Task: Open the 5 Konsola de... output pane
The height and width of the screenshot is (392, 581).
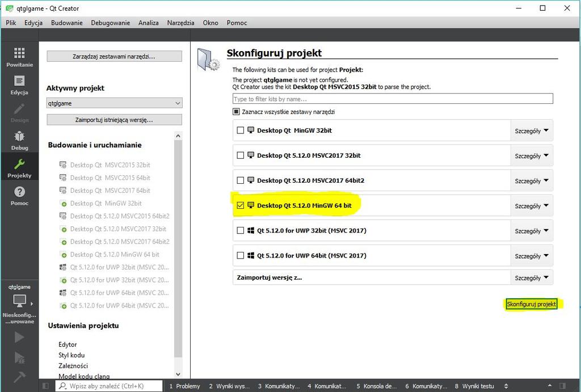Action: (x=377, y=386)
